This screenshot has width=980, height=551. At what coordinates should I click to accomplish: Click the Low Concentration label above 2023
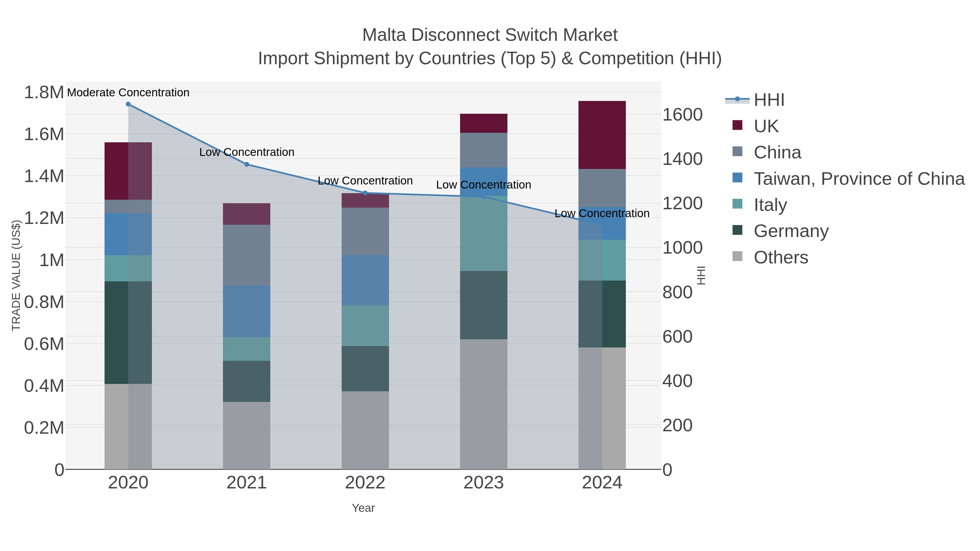click(x=483, y=185)
